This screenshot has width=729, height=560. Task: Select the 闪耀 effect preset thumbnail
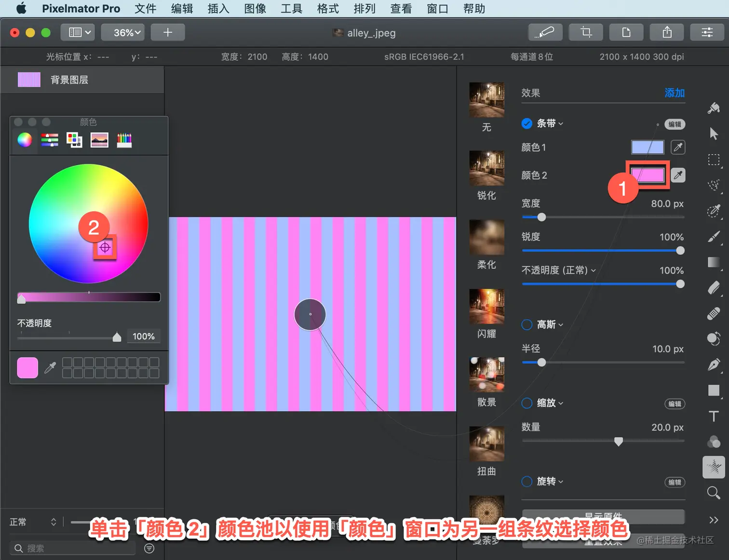point(487,307)
